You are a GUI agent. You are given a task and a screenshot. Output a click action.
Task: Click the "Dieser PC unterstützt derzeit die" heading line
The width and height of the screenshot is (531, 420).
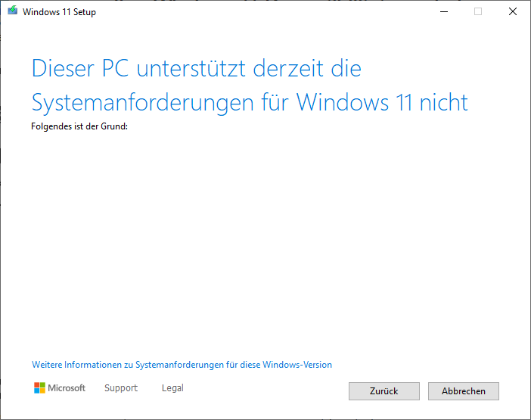(x=197, y=69)
